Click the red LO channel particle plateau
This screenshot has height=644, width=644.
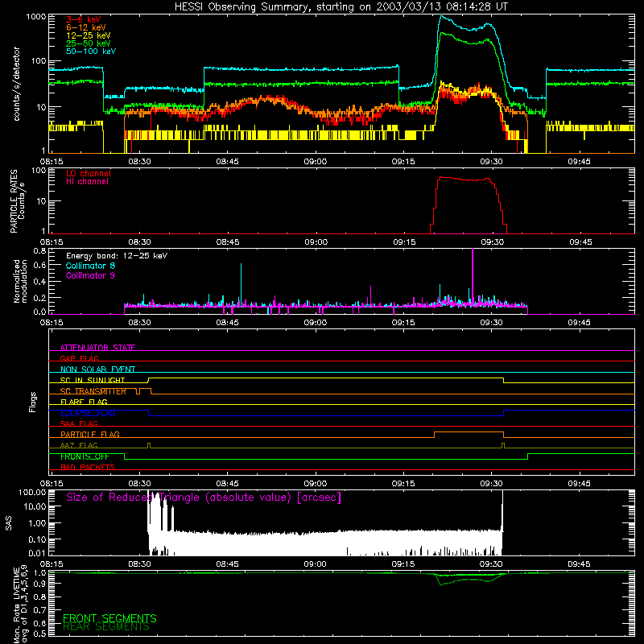[x=464, y=179]
